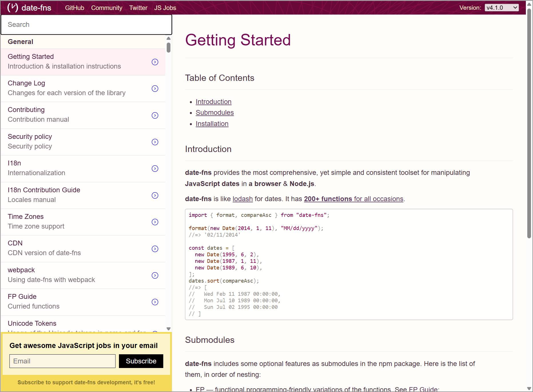The image size is (533, 392).
Task: Click the page scrollbar up arrow
Action: click(x=529, y=4)
